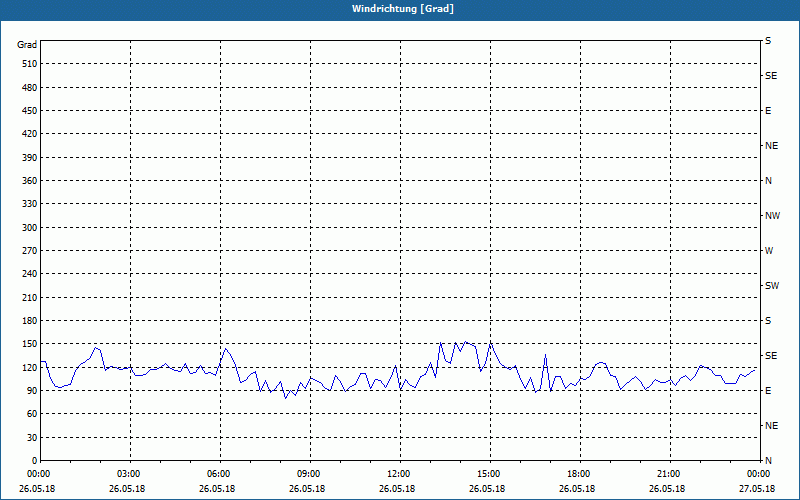Click the 330 value on the degree axis

[x=30, y=204]
